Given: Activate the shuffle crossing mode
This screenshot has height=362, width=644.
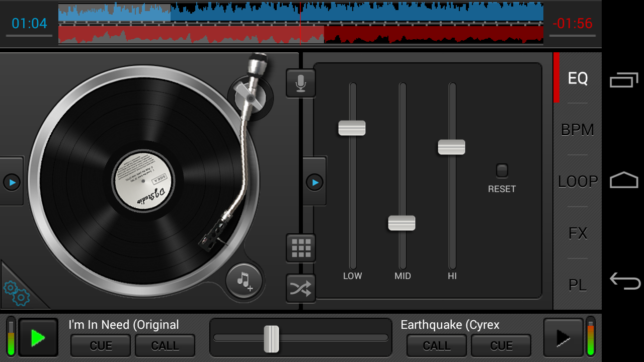Looking at the screenshot, I should click(300, 288).
